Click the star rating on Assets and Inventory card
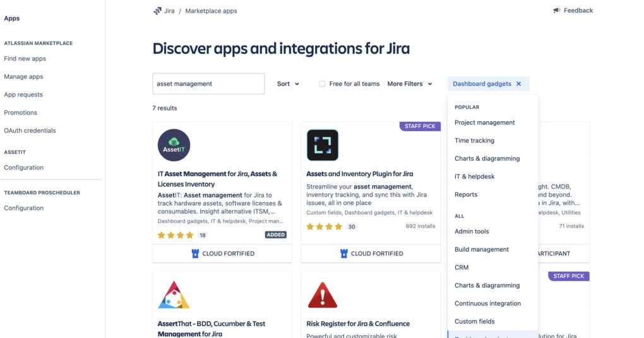644x338 pixels. (324, 226)
